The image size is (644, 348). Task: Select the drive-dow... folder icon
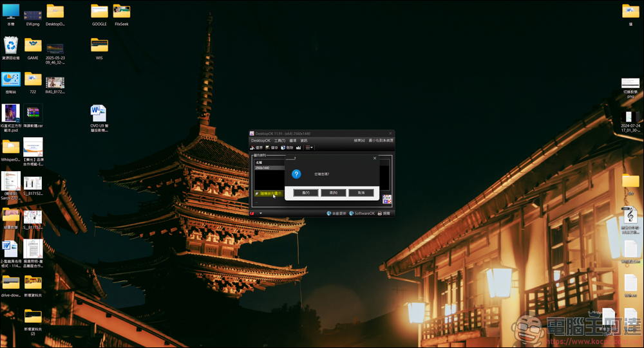click(11, 286)
